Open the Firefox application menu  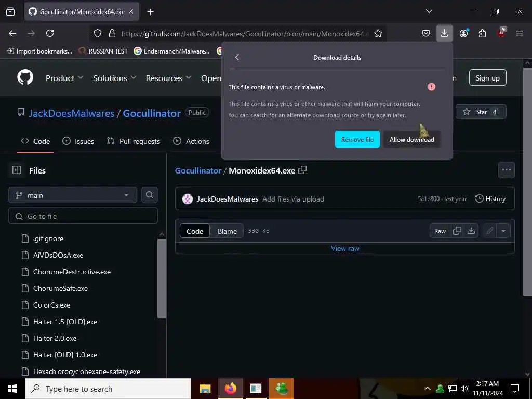point(520,33)
